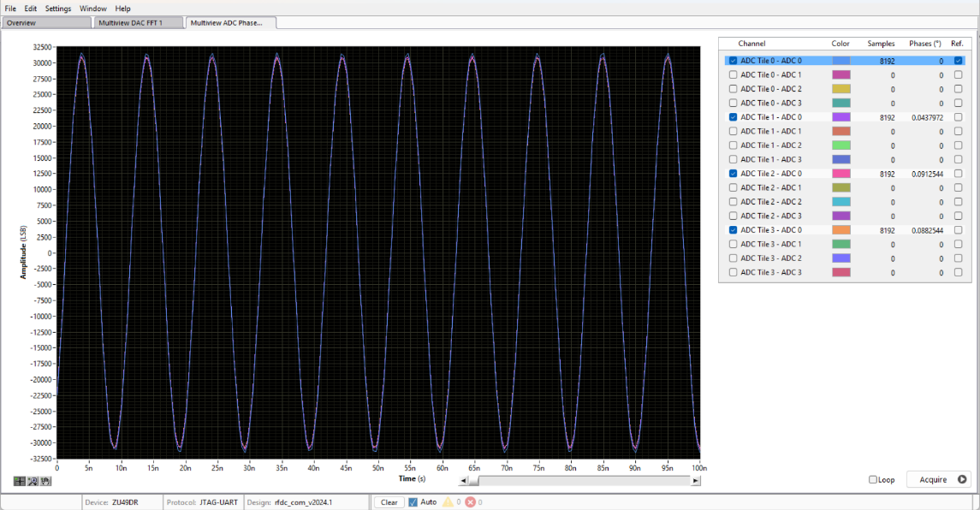Select the pan hand graph tool

pos(45,481)
